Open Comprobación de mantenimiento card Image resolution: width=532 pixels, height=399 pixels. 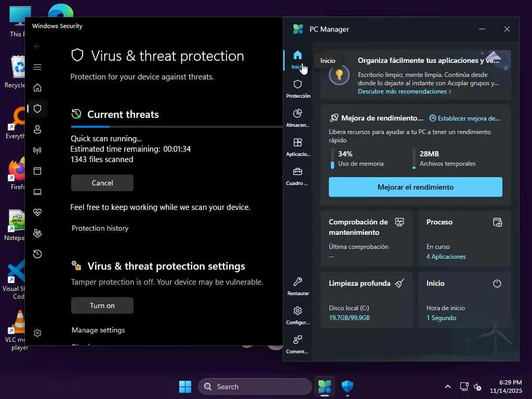366,238
